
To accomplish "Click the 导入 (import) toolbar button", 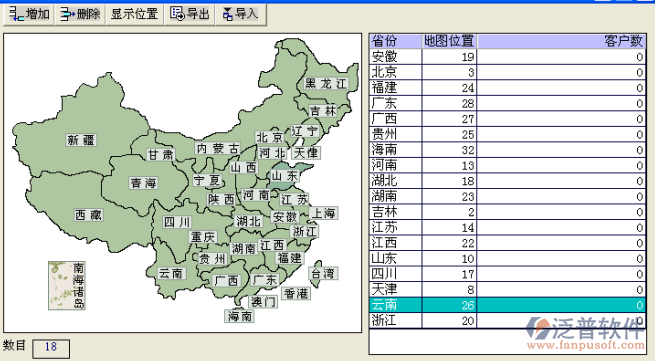I will pos(241,15).
